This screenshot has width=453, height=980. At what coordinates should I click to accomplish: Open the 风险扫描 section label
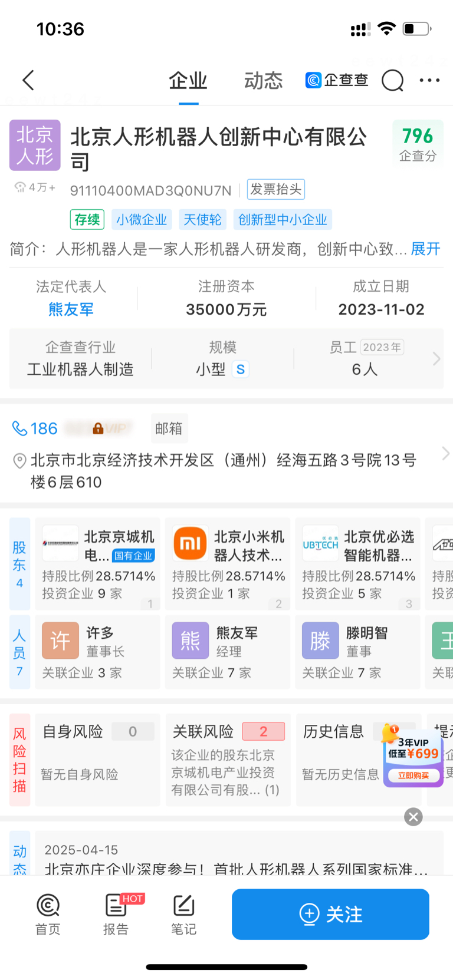(19, 760)
